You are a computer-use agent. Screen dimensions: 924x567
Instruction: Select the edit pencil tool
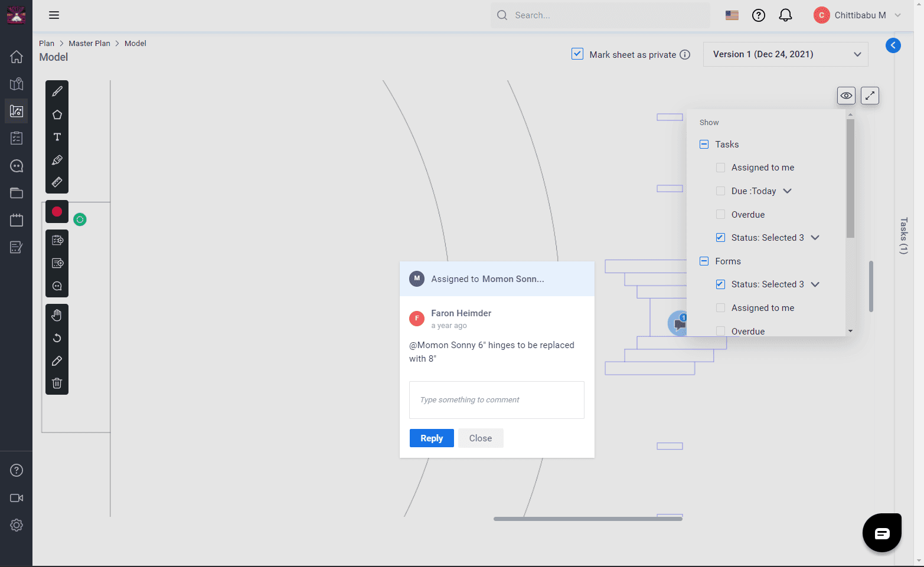tap(57, 360)
